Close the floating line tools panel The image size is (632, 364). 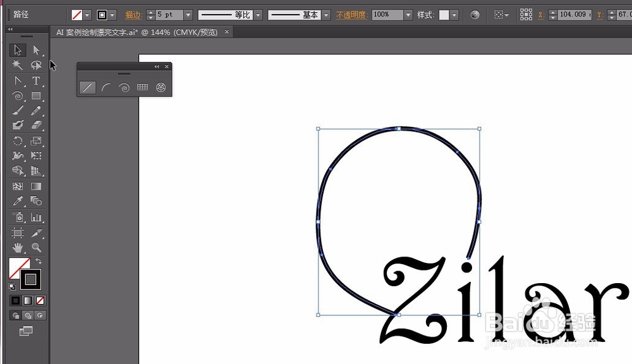point(166,66)
